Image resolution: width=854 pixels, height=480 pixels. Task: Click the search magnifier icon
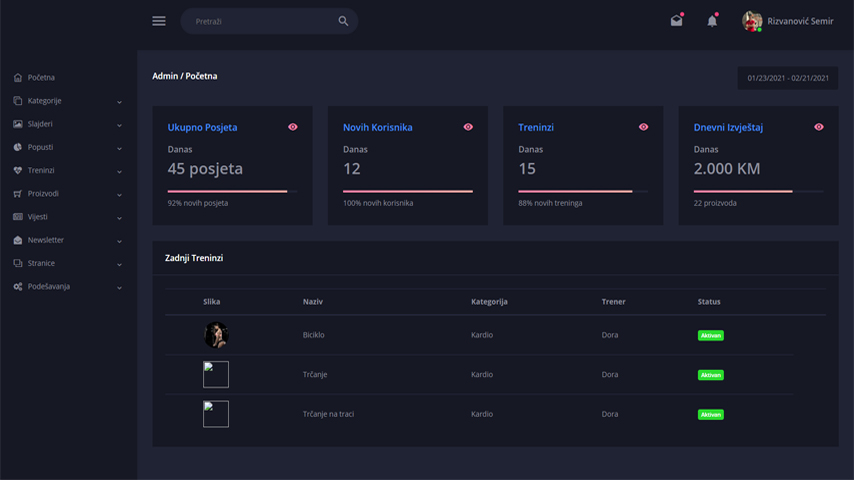[343, 21]
